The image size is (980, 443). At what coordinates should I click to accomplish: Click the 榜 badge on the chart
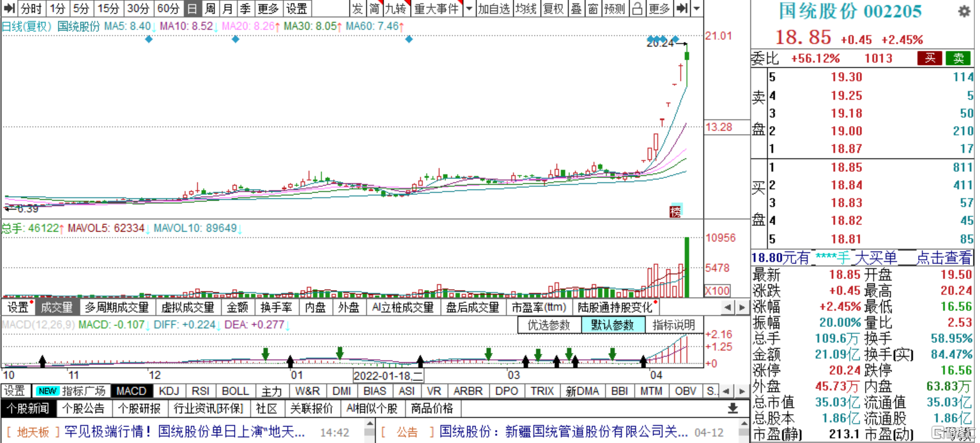click(x=676, y=211)
